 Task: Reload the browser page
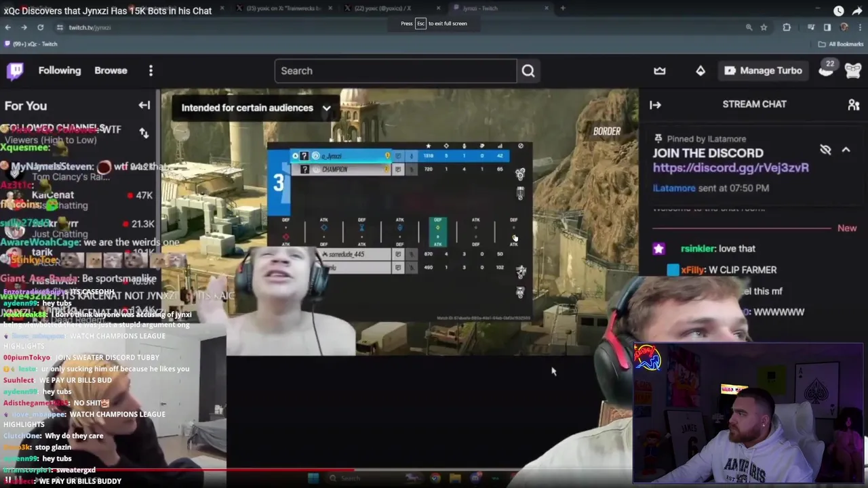pos(40,27)
